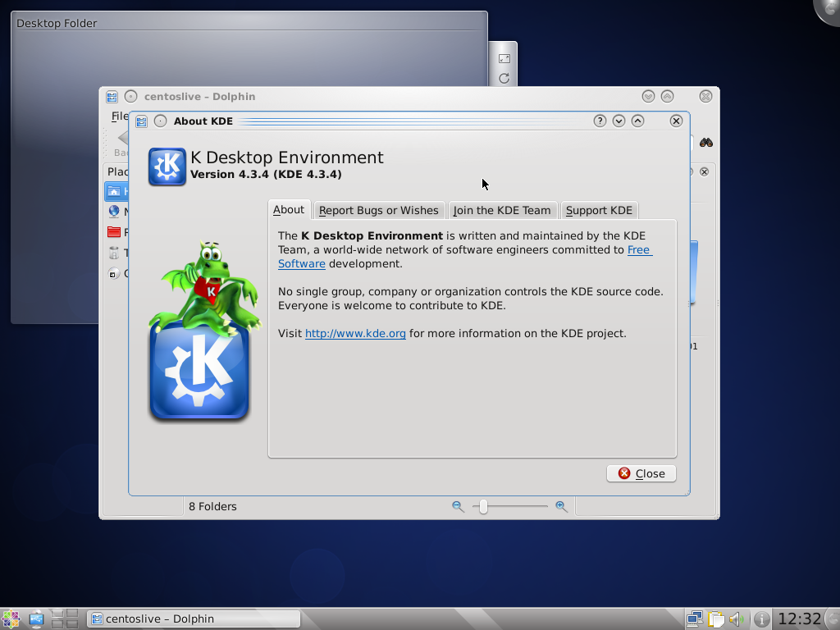Click the virtual desktop pager
The width and height of the screenshot is (840, 630).
coord(65,619)
